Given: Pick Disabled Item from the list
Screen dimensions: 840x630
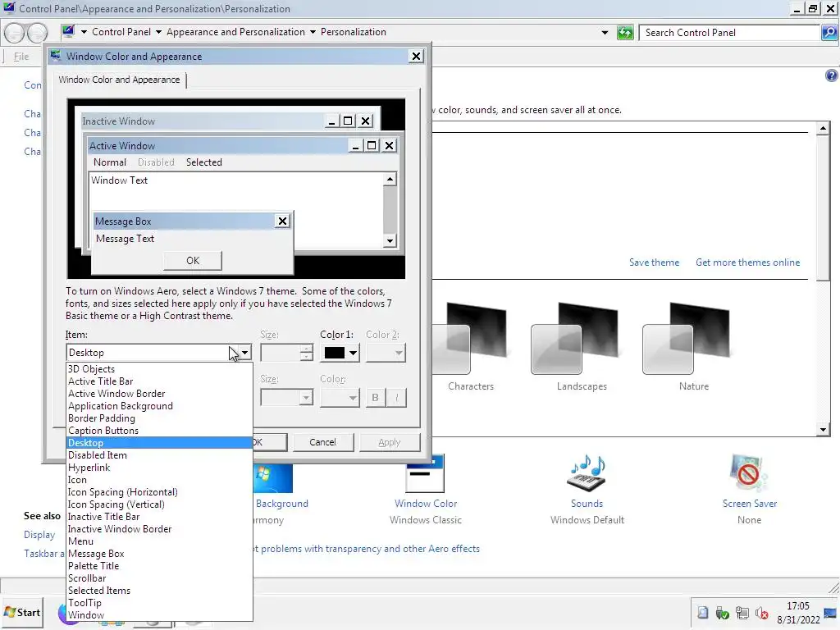Looking at the screenshot, I should [x=159, y=455].
